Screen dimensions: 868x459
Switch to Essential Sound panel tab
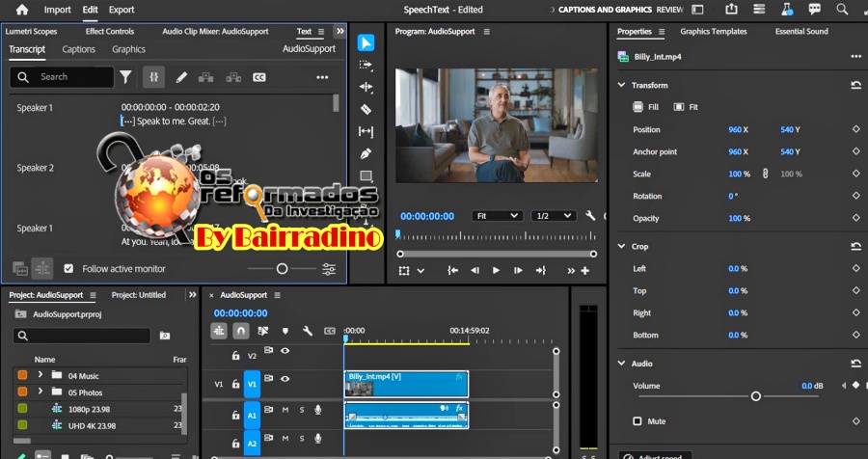coord(801,32)
